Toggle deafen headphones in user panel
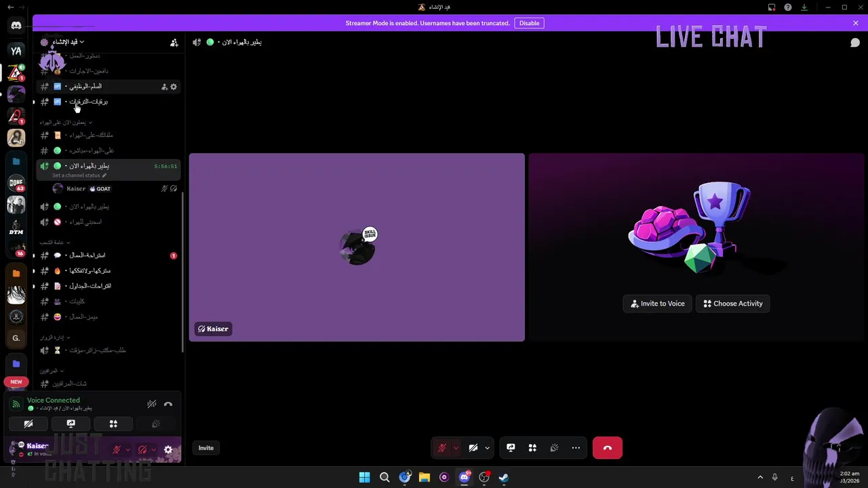Viewport: 868px width, 488px height. (142, 449)
